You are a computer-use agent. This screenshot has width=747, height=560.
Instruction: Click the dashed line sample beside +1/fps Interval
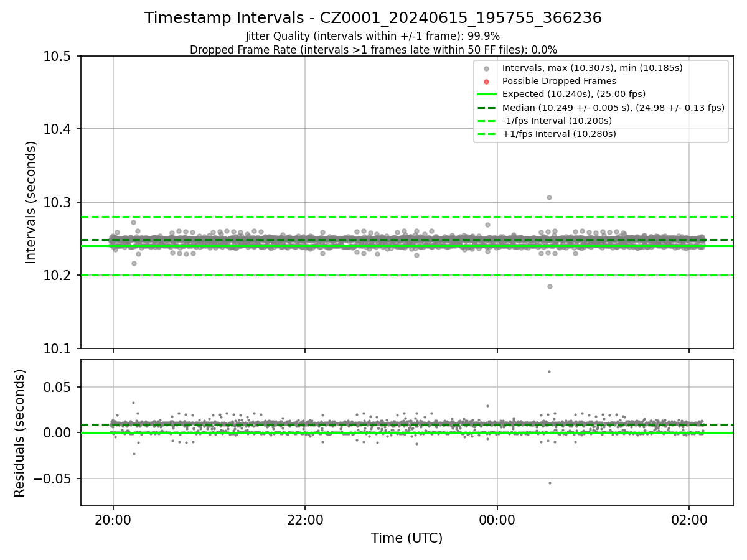tap(487, 134)
